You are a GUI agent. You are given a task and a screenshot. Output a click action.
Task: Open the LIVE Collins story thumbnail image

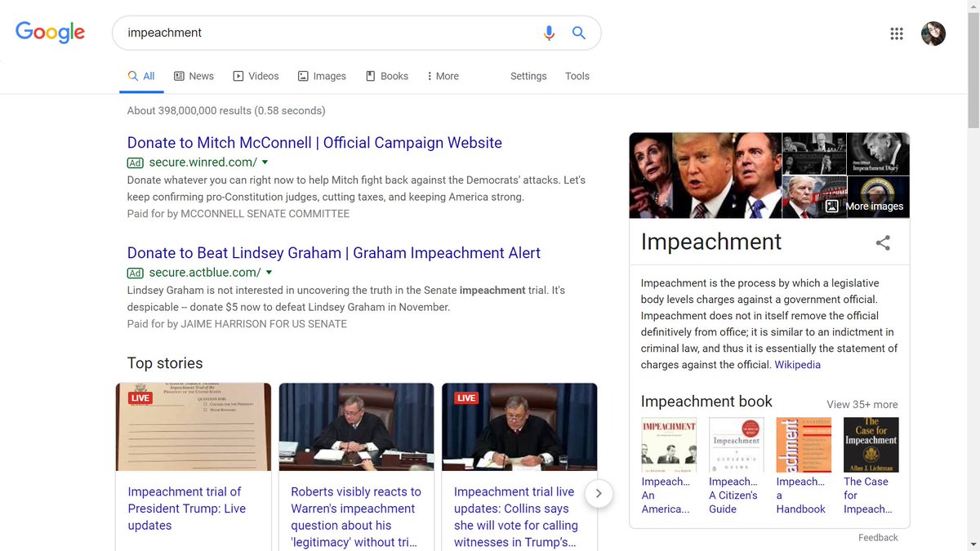pos(519,427)
